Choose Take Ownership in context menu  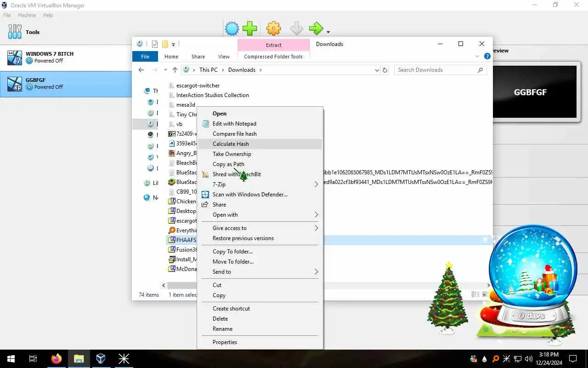[260, 154]
